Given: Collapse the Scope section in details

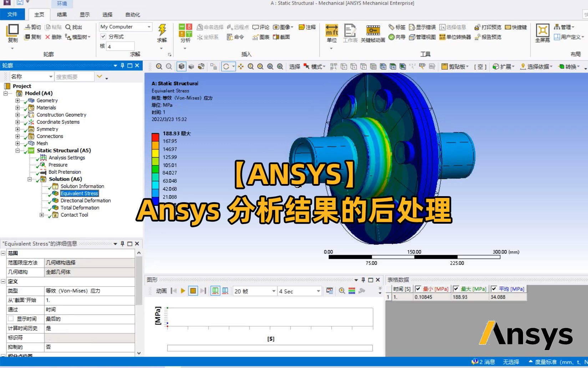Looking at the screenshot, I should (x=3, y=253).
